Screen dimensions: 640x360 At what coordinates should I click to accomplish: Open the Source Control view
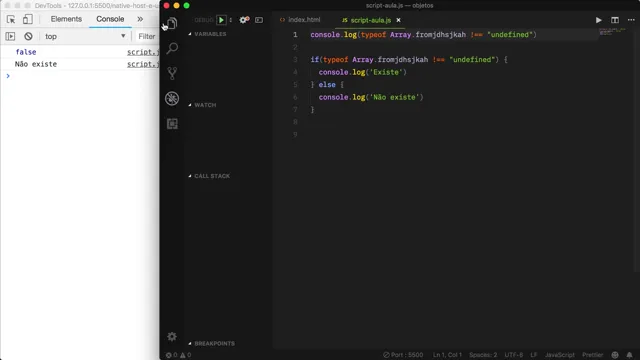click(x=172, y=73)
